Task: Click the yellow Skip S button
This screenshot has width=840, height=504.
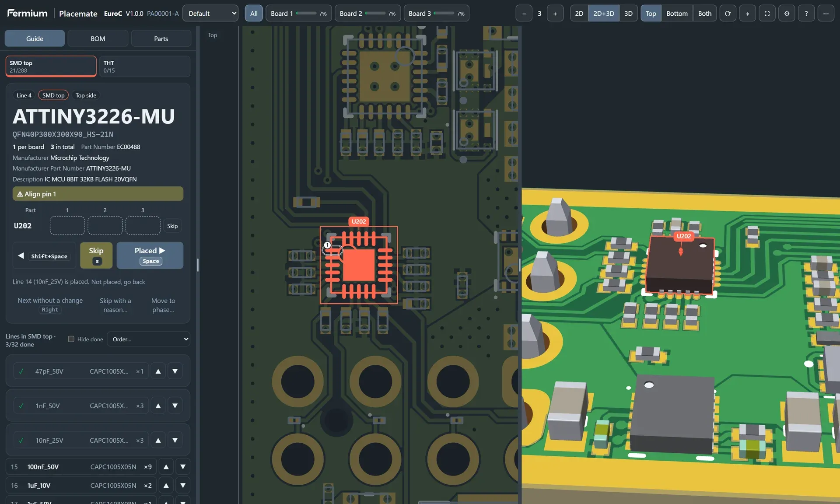Action: coord(96,255)
